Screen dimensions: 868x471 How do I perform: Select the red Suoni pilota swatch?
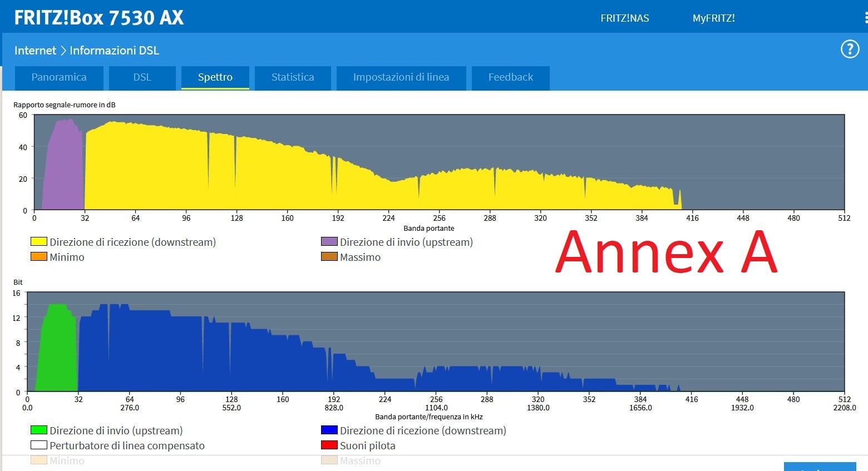[x=329, y=445]
